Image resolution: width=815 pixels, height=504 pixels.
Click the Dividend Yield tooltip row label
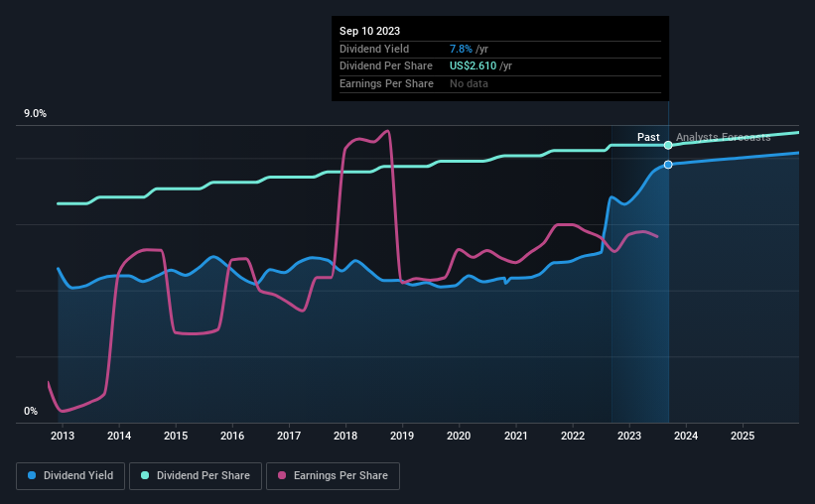[x=374, y=49]
